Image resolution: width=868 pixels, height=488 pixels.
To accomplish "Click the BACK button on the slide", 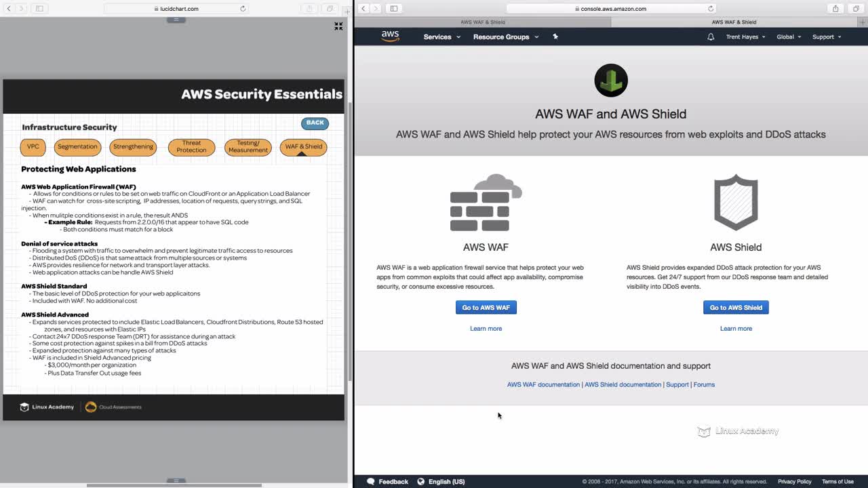I will (x=315, y=123).
